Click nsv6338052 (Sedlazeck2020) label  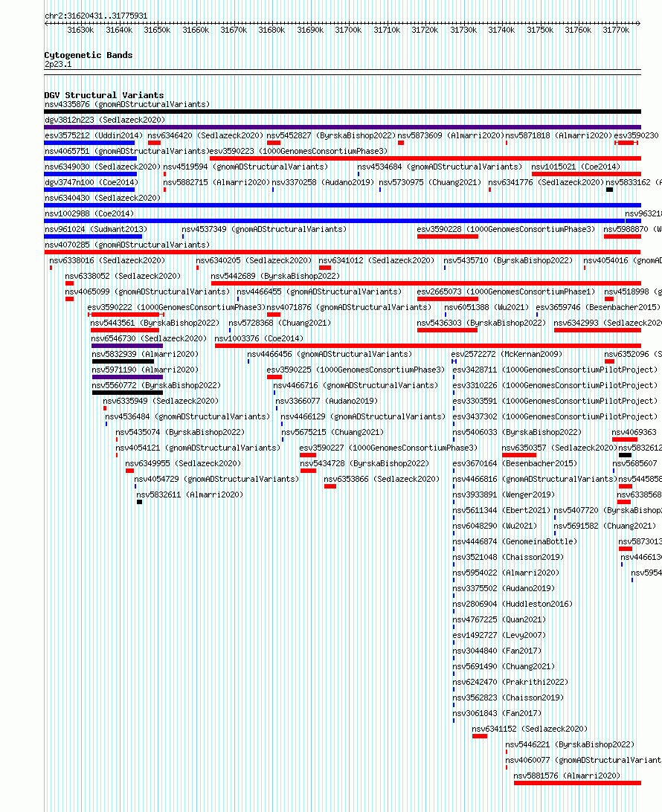point(123,276)
